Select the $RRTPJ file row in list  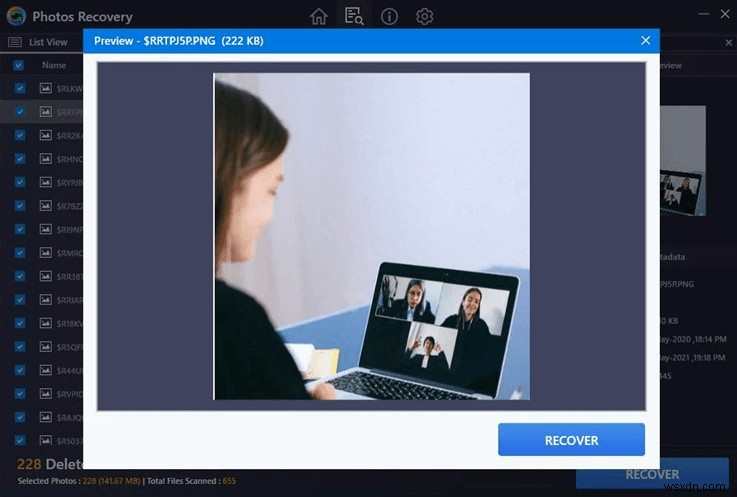60,111
